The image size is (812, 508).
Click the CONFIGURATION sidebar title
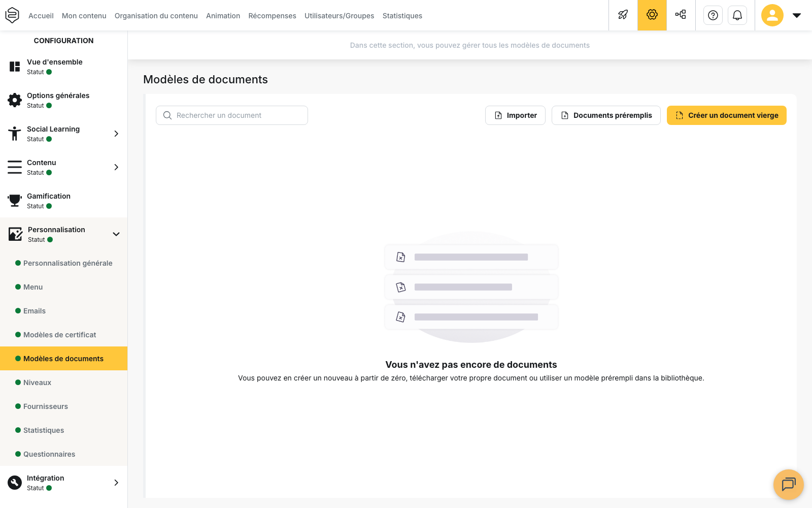(63, 41)
